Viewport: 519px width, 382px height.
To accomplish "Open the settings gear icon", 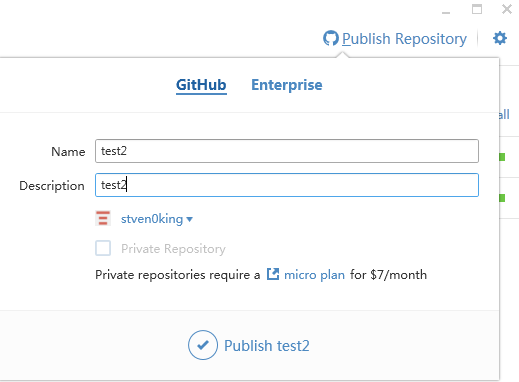I will pyautogui.click(x=500, y=38).
